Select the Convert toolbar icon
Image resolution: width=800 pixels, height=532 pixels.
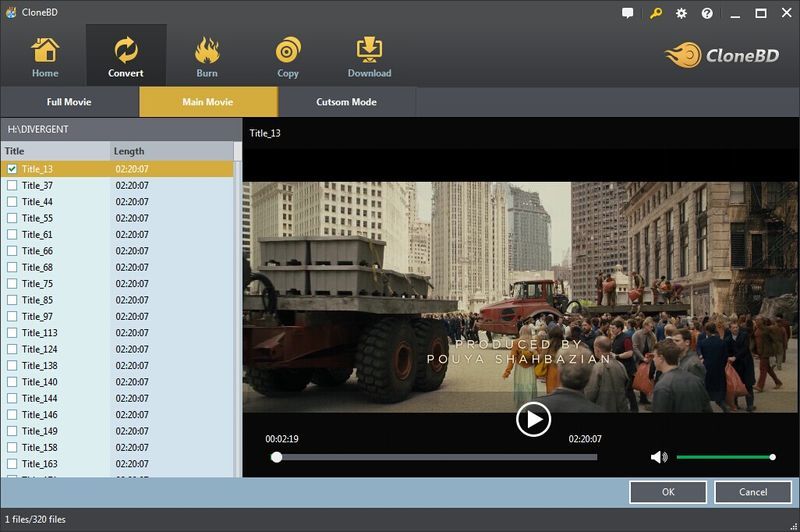click(x=126, y=50)
